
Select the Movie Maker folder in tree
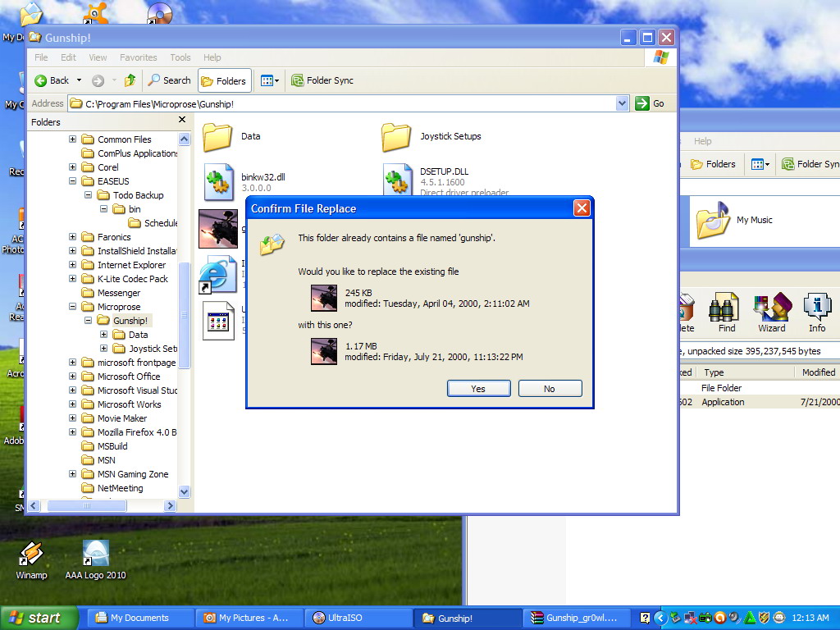click(x=121, y=418)
